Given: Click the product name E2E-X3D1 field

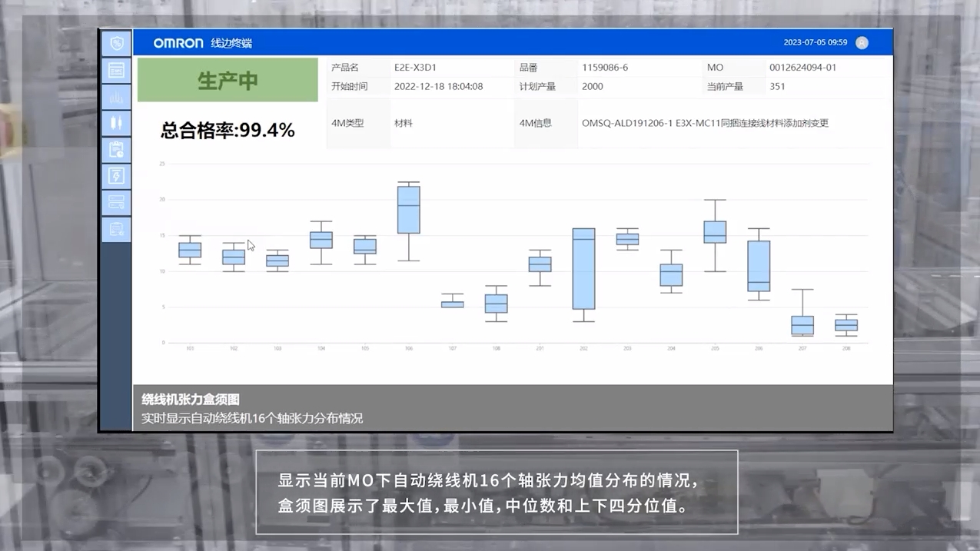Looking at the screenshot, I should tap(415, 68).
